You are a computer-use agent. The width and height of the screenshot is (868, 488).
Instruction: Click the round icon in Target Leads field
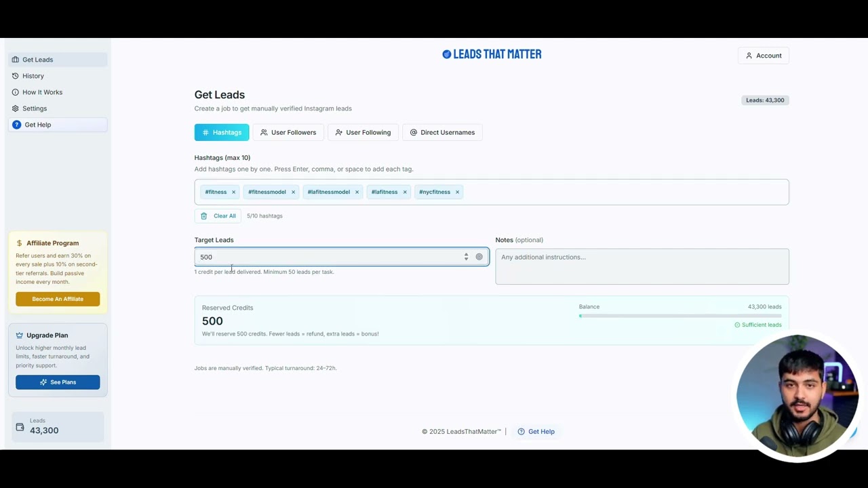click(479, 257)
